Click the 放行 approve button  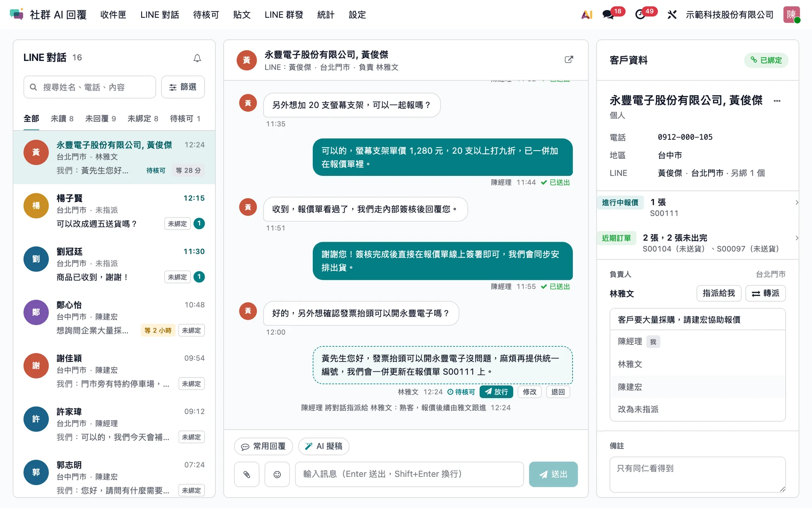(x=496, y=392)
